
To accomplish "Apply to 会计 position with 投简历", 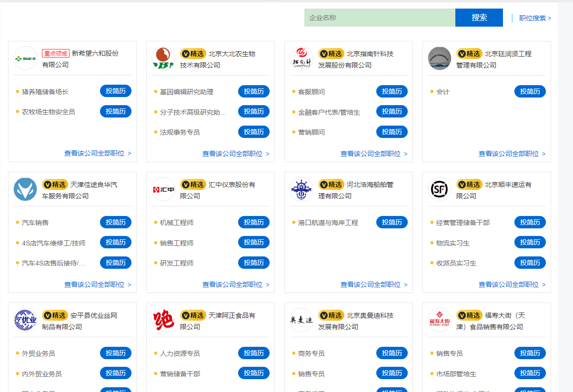I will coord(530,91).
